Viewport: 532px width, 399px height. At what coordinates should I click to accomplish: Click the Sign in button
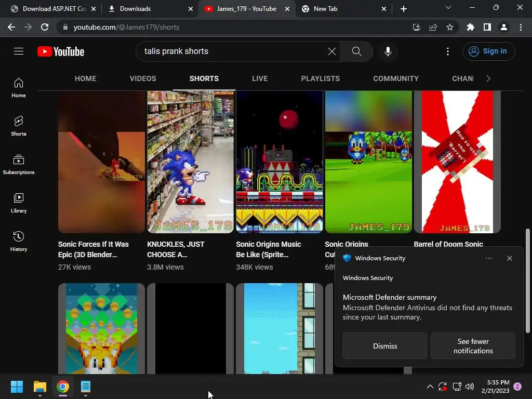(x=488, y=51)
